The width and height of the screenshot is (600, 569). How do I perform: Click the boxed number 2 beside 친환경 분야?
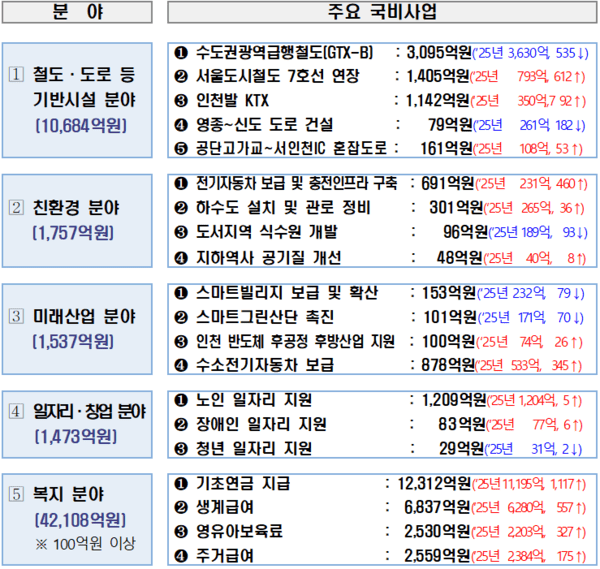tap(18, 213)
